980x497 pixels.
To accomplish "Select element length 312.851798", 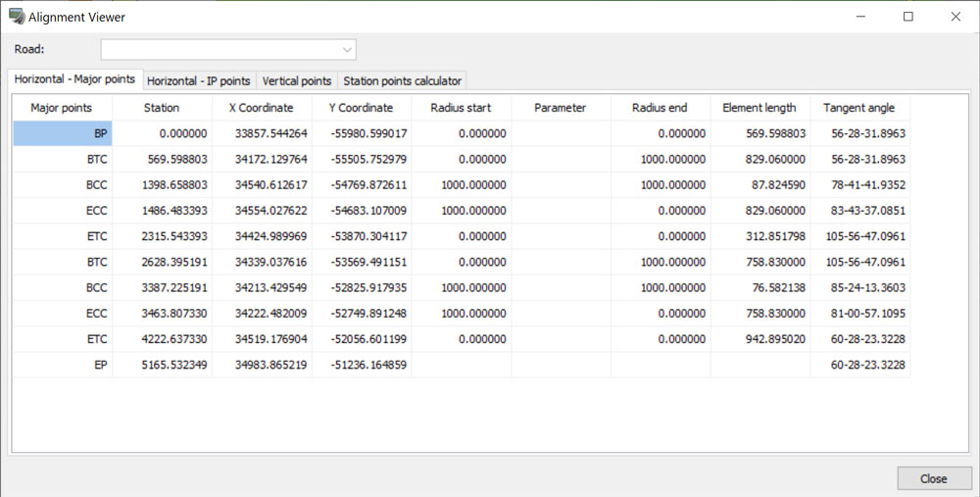I will [x=760, y=235].
